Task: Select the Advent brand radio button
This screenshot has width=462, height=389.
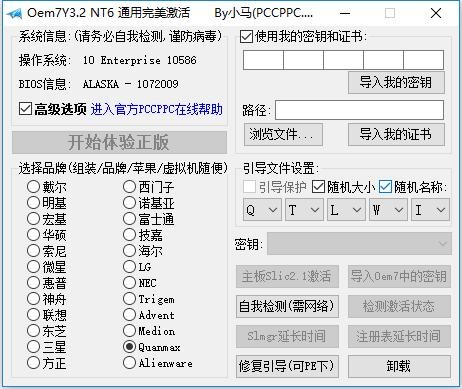Action: (129, 315)
